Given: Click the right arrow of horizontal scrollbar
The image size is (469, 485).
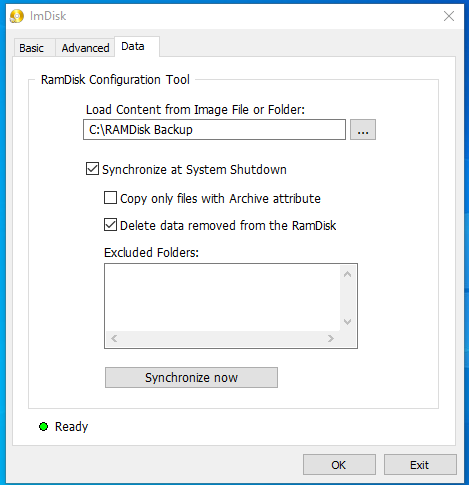Looking at the screenshot, I should pos(331,339).
